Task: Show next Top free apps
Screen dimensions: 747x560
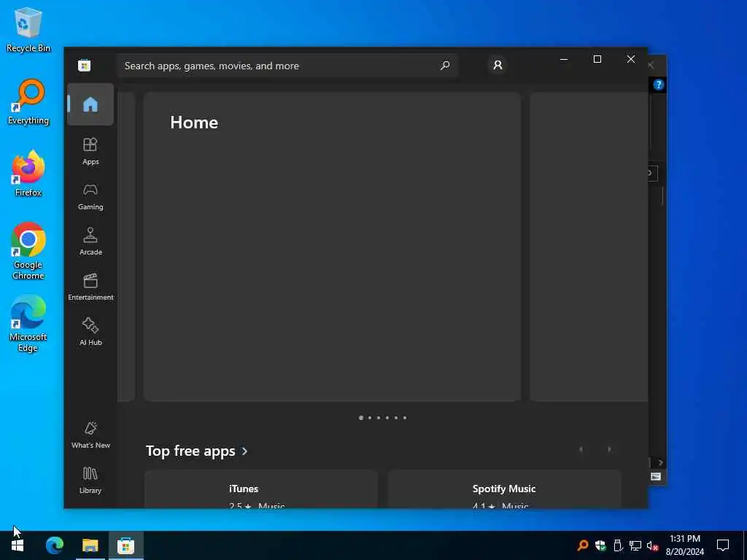Action: [x=609, y=449]
